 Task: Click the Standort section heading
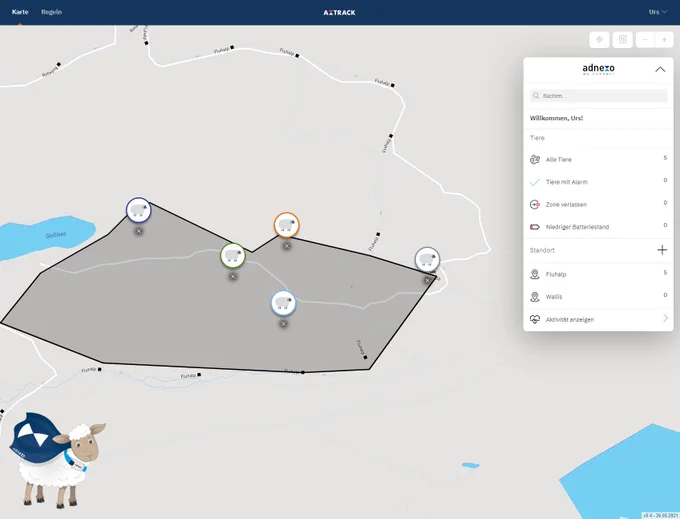click(542, 250)
